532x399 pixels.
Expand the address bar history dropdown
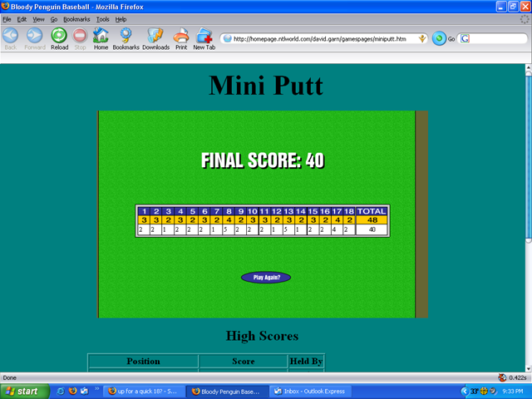point(422,38)
